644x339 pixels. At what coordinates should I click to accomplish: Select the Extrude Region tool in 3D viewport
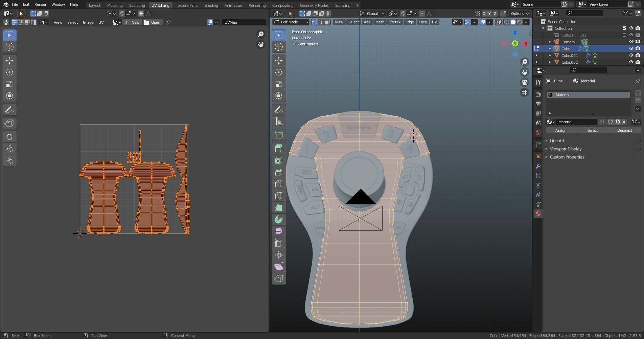(279, 148)
